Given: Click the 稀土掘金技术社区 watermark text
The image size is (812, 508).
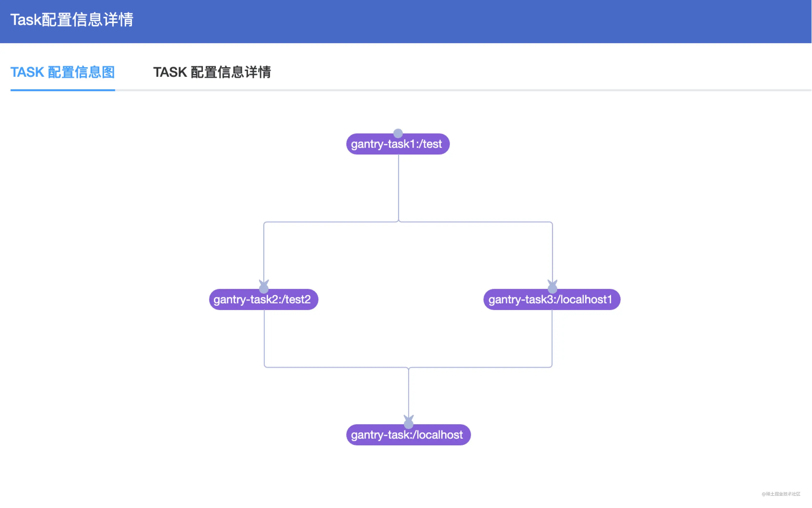Looking at the screenshot, I should pos(781,494).
